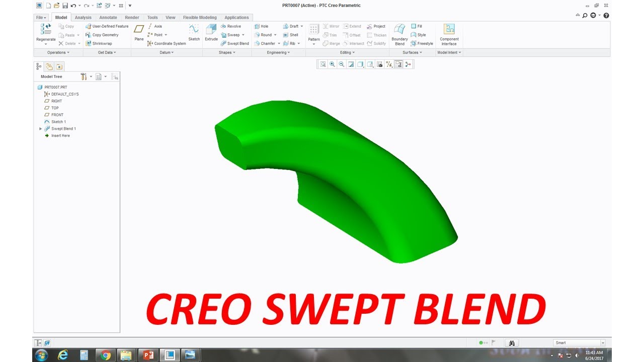Open the Help question mark icon
The image size is (644, 362).
coord(606,16)
